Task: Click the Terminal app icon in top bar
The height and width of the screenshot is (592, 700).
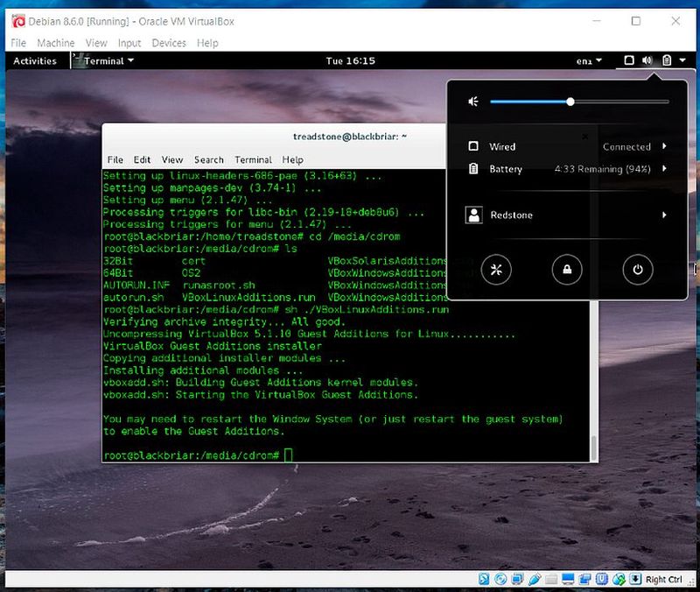Action: coord(77,60)
